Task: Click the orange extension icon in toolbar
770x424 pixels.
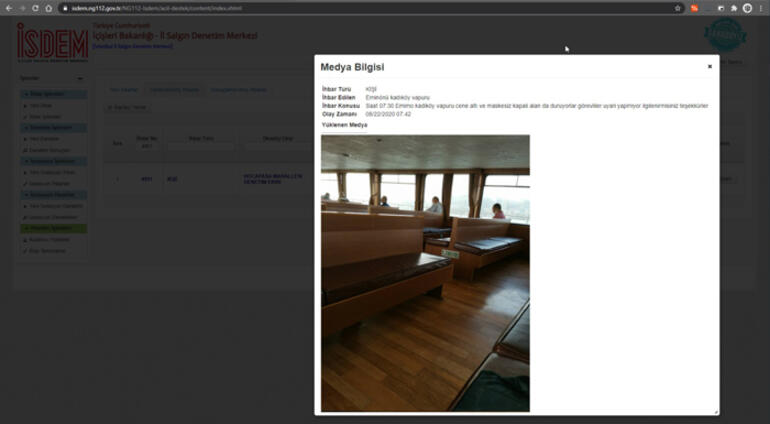Action: pos(695,8)
